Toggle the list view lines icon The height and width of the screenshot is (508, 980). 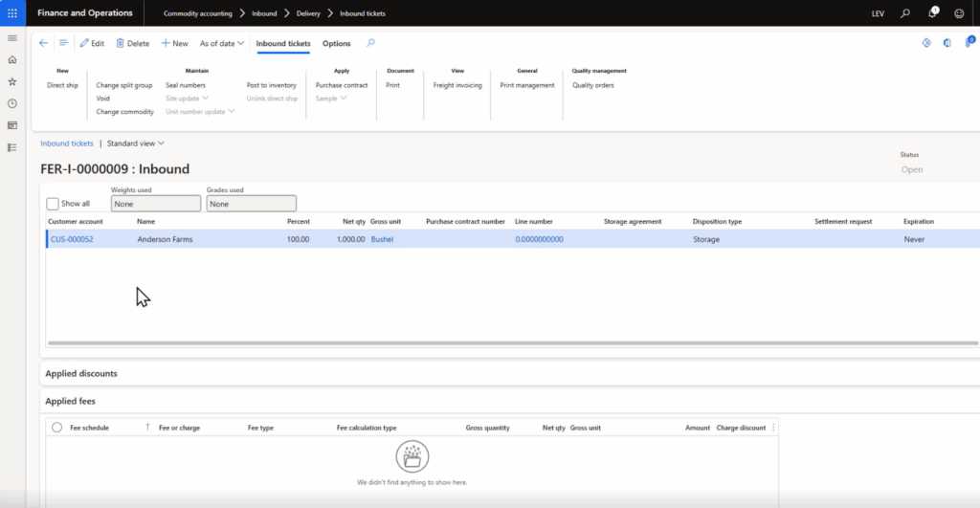[x=63, y=43]
